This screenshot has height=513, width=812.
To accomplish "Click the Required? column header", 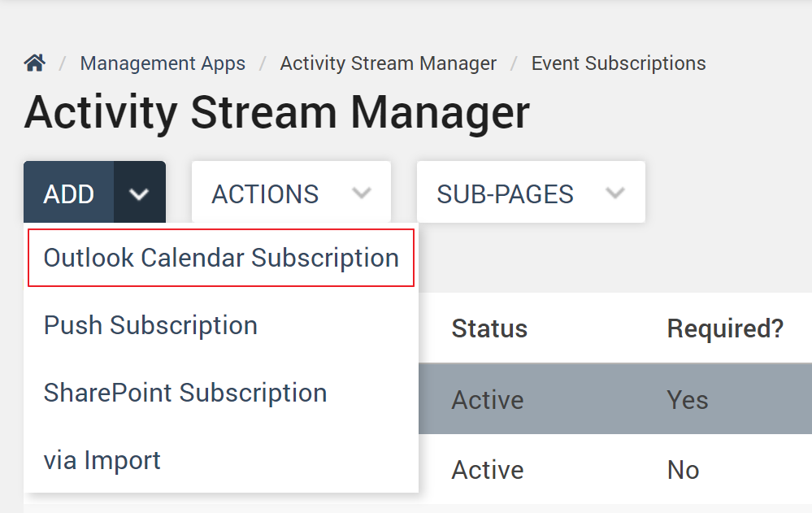I will [x=725, y=328].
